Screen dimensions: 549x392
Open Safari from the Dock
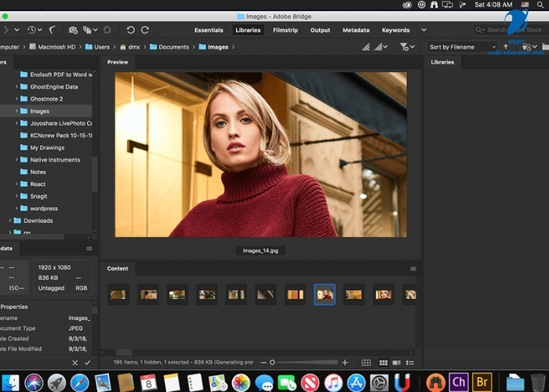(79, 383)
